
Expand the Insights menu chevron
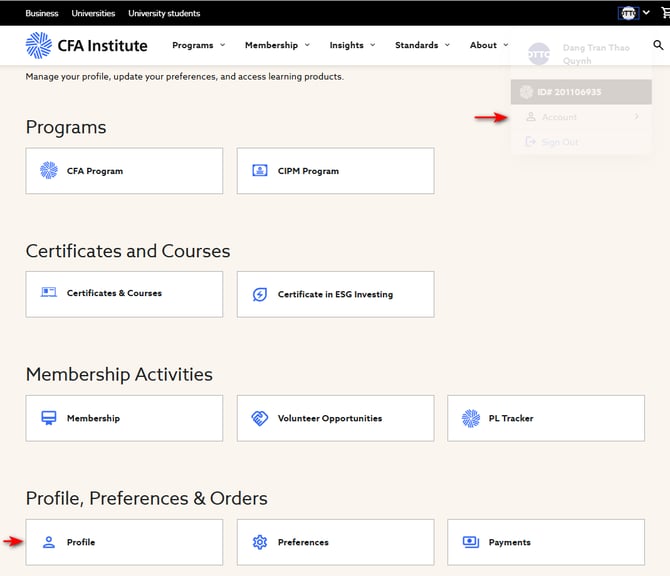[373, 45]
